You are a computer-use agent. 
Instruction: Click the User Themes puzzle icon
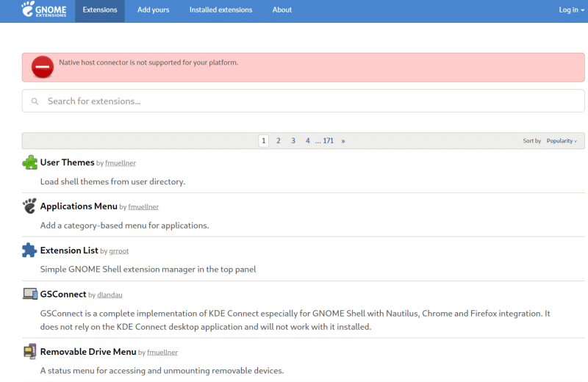[29, 162]
